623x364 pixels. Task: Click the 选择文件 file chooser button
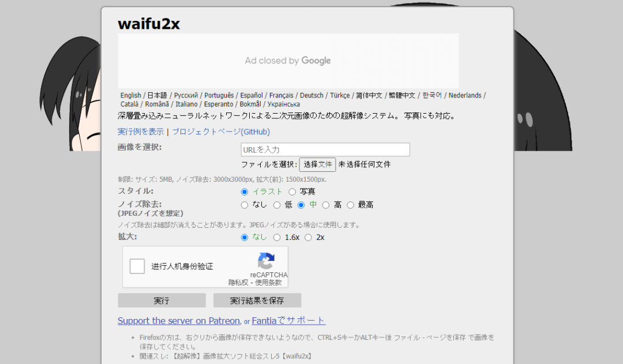click(317, 164)
